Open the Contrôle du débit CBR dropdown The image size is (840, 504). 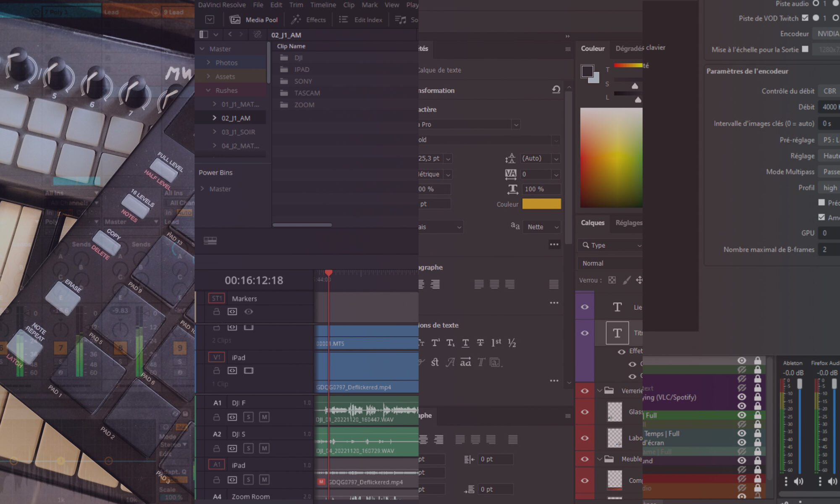tap(829, 91)
